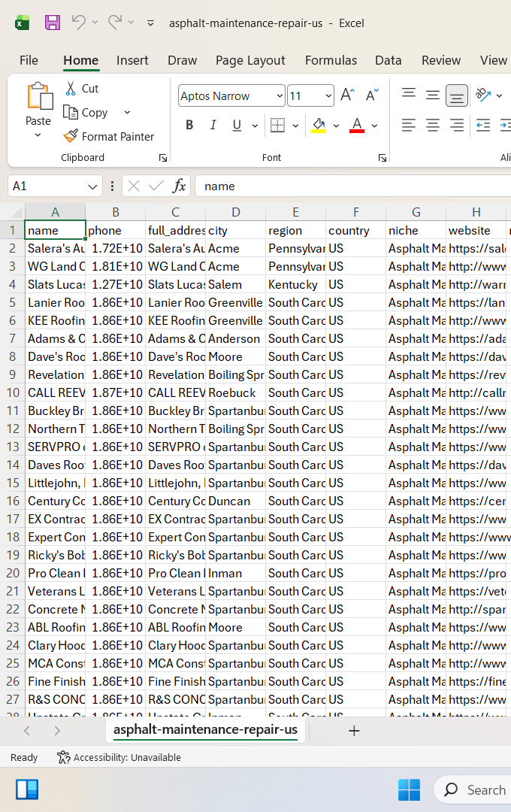Click the Insert Function fx icon
511x812 pixels.
[x=179, y=186]
